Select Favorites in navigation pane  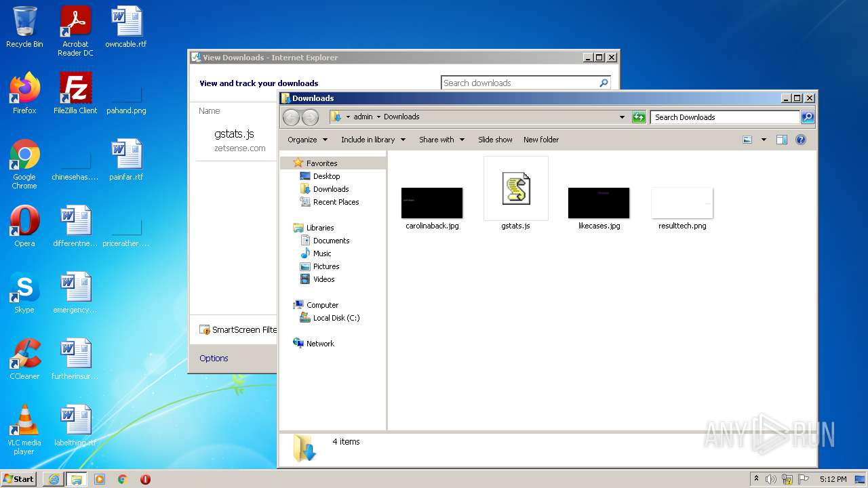pyautogui.click(x=321, y=163)
